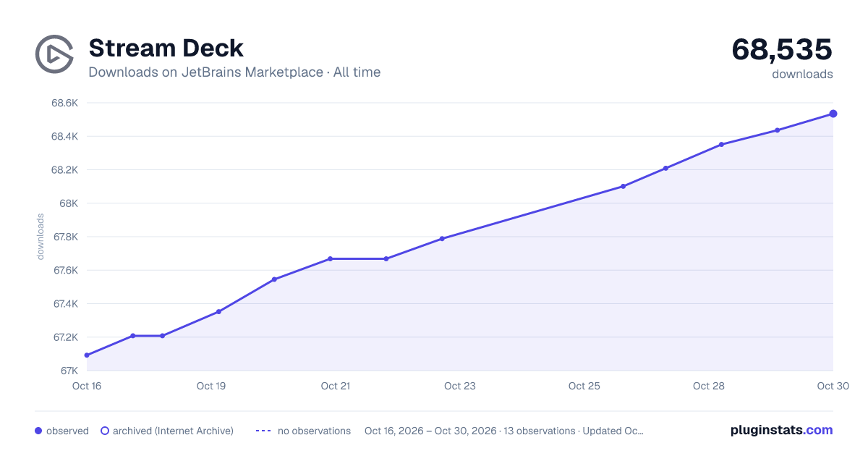Click the observed legend dot
Screen dimensions: 868x456
38,431
